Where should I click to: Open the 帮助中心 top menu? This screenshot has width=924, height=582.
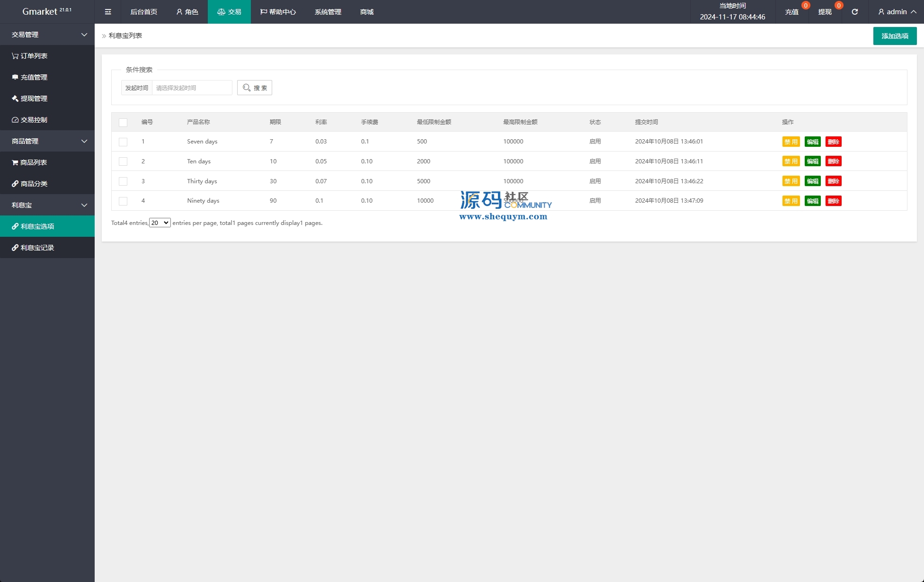(278, 12)
